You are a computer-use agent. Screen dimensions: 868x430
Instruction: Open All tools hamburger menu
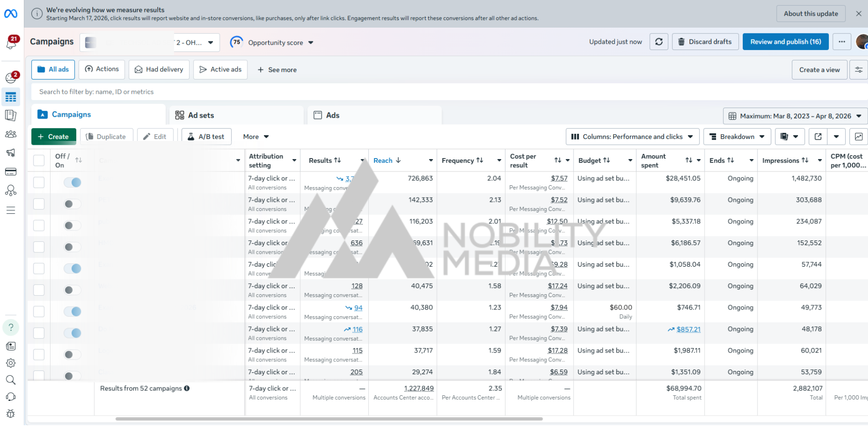[x=11, y=210]
